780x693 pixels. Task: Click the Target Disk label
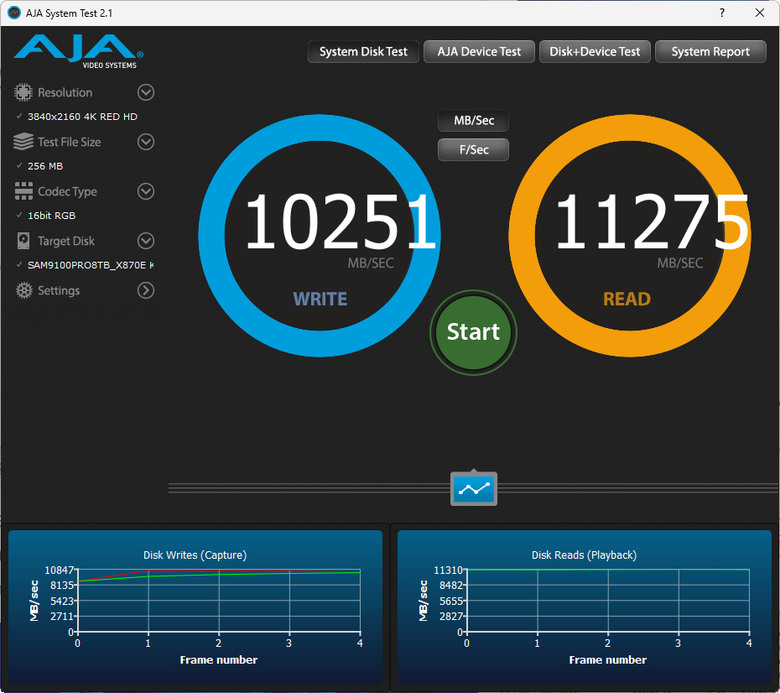(x=66, y=241)
